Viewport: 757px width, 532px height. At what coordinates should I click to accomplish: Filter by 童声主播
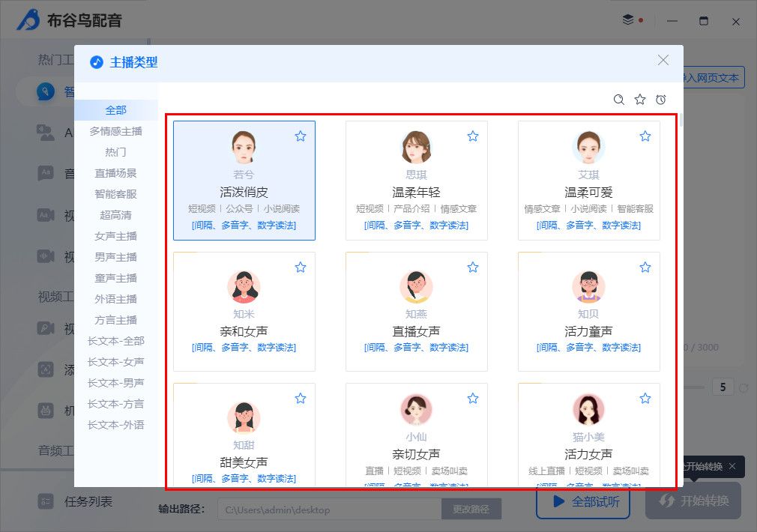pyautogui.click(x=116, y=278)
